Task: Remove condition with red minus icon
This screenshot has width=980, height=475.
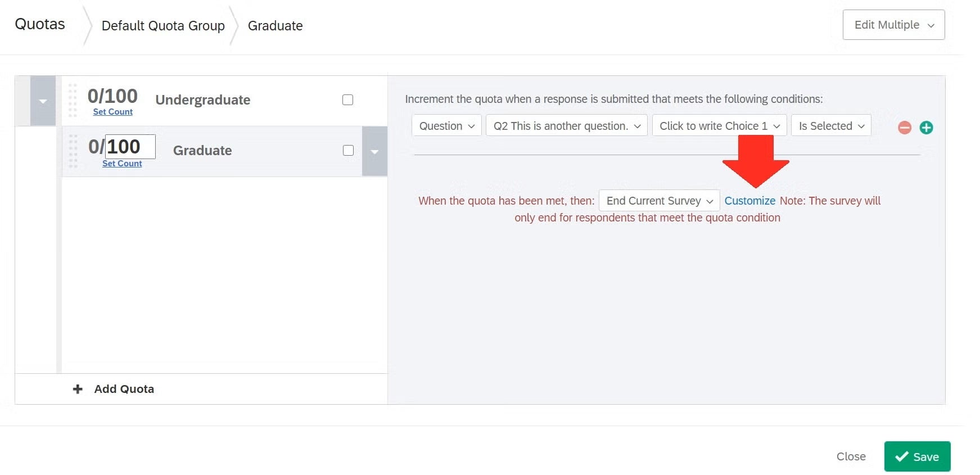Action: click(904, 128)
